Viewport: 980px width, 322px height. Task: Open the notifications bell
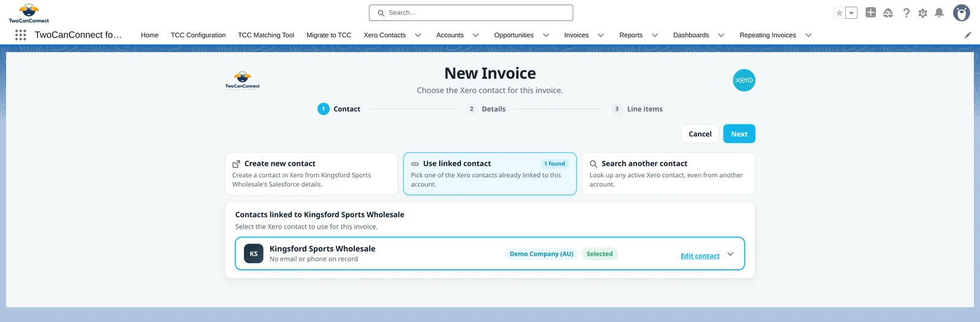[x=939, y=13]
